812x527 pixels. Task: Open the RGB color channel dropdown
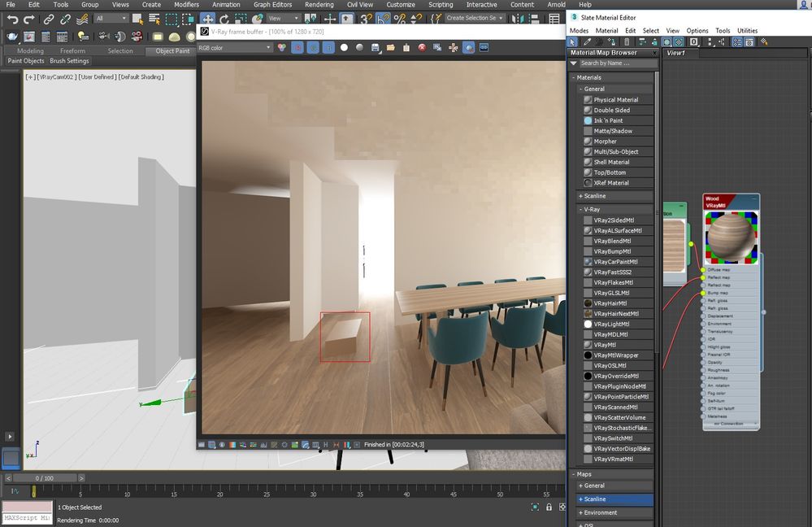(x=235, y=48)
